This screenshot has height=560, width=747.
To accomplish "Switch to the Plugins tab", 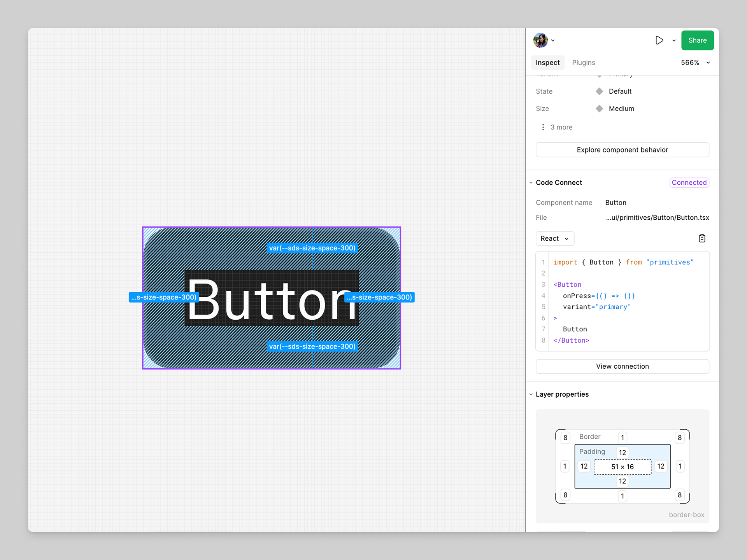I will point(583,63).
